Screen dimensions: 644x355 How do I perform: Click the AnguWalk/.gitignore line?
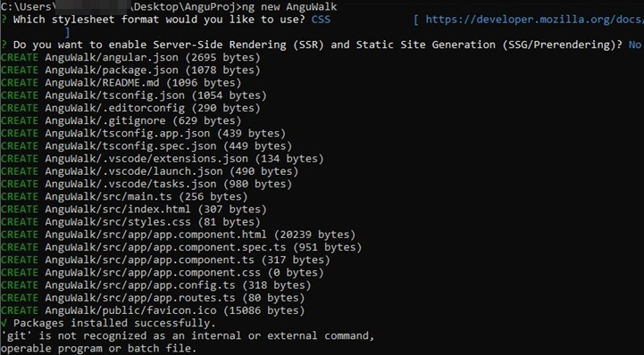coord(121,121)
